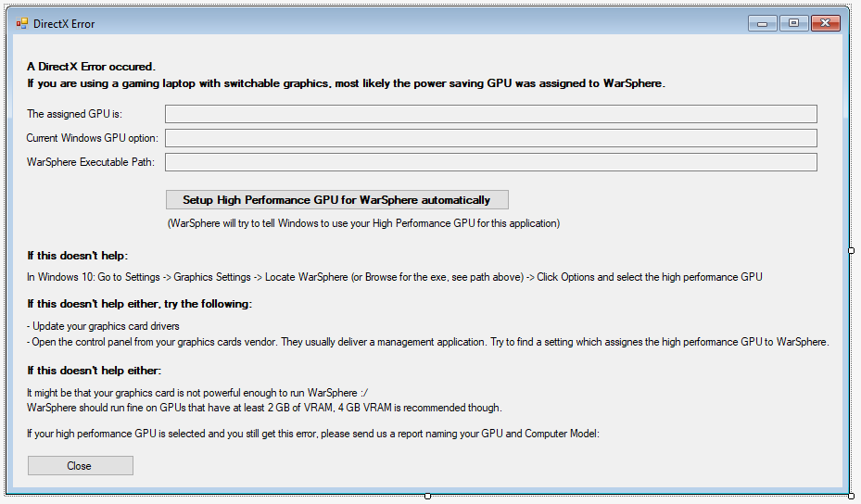Click the 'WarSphere Executable Path:' label
The image size is (861, 504).
(91, 162)
